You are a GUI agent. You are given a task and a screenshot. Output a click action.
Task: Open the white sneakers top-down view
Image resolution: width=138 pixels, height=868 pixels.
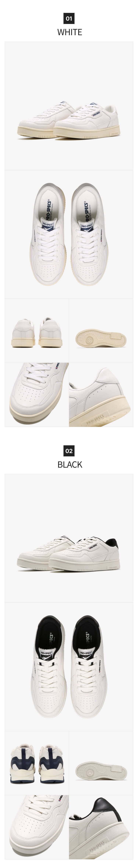click(x=69, y=234)
